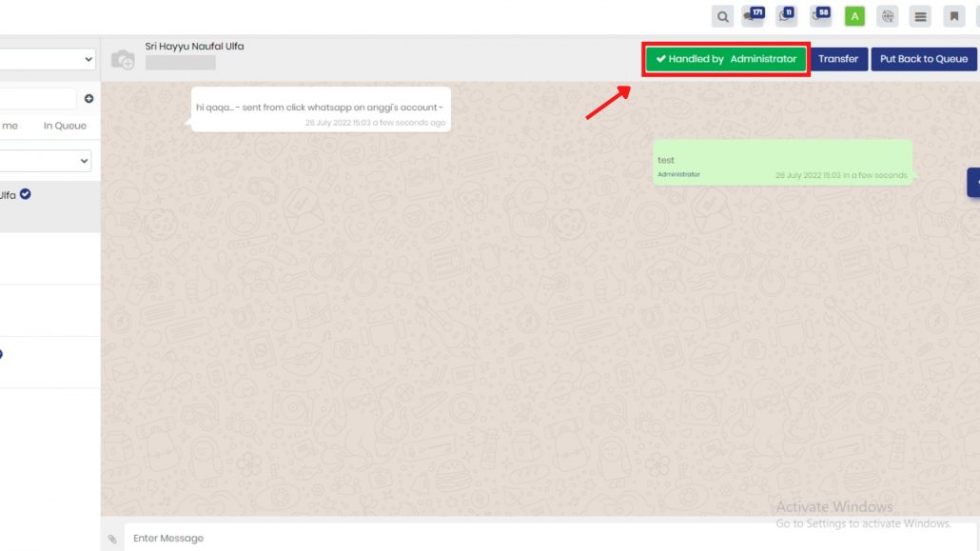Click the contact name Sri Hayyu Naufal Ulfa
Screen dimensions: 980x551
pyautogui.click(x=194, y=47)
